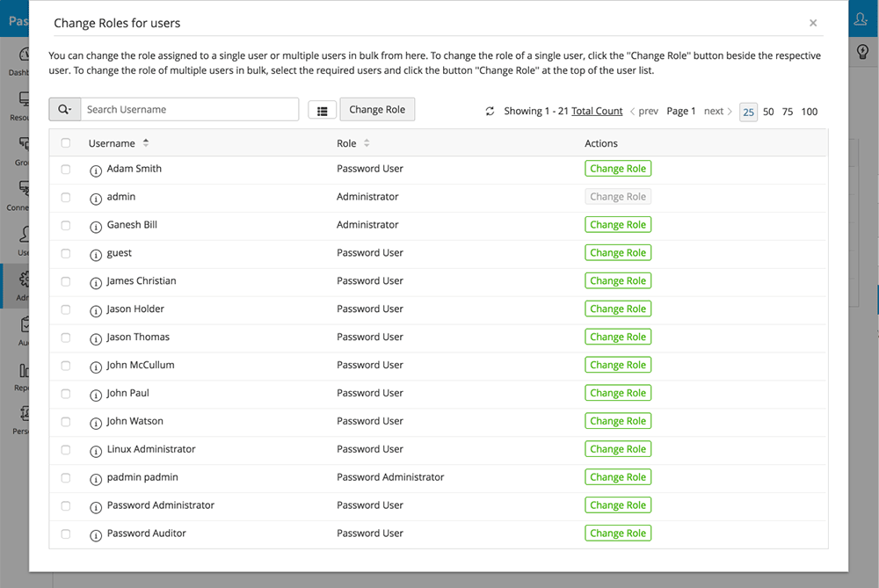Screen dimensions: 879x588
Task: Sort the list by Role column
Action: (367, 143)
